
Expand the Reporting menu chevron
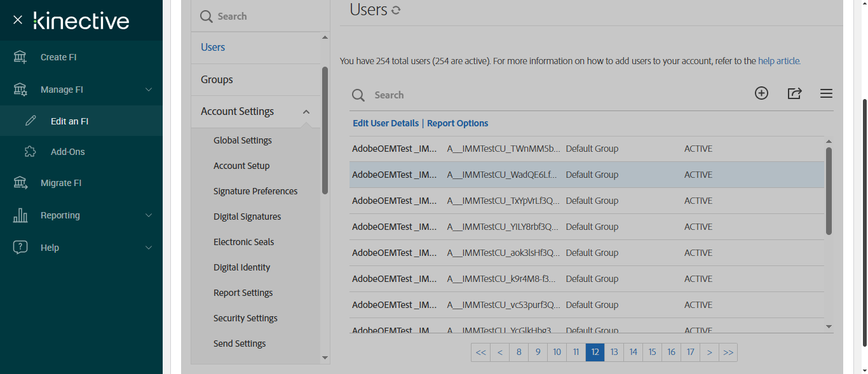pyautogui.click(x=149, y=215)
